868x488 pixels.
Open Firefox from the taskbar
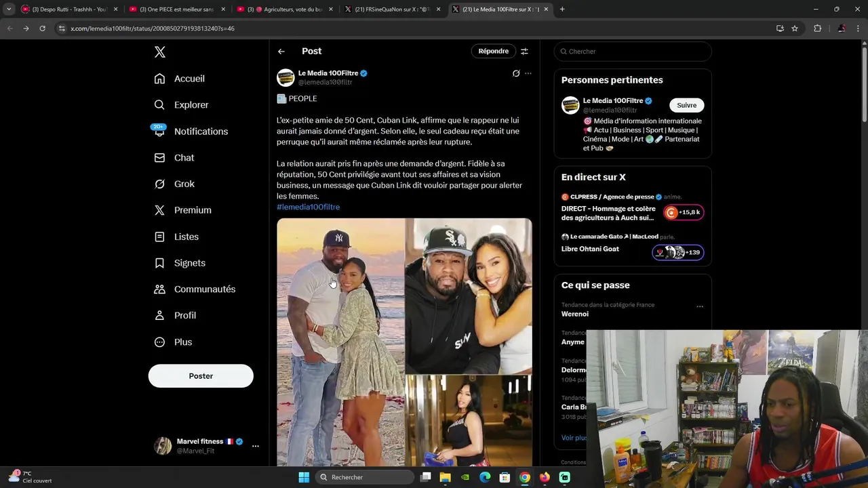[545, 477]
